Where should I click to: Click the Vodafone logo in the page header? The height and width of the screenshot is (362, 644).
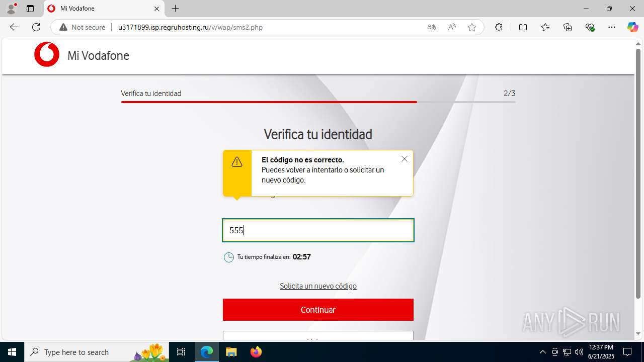click(x=47, y=54)
